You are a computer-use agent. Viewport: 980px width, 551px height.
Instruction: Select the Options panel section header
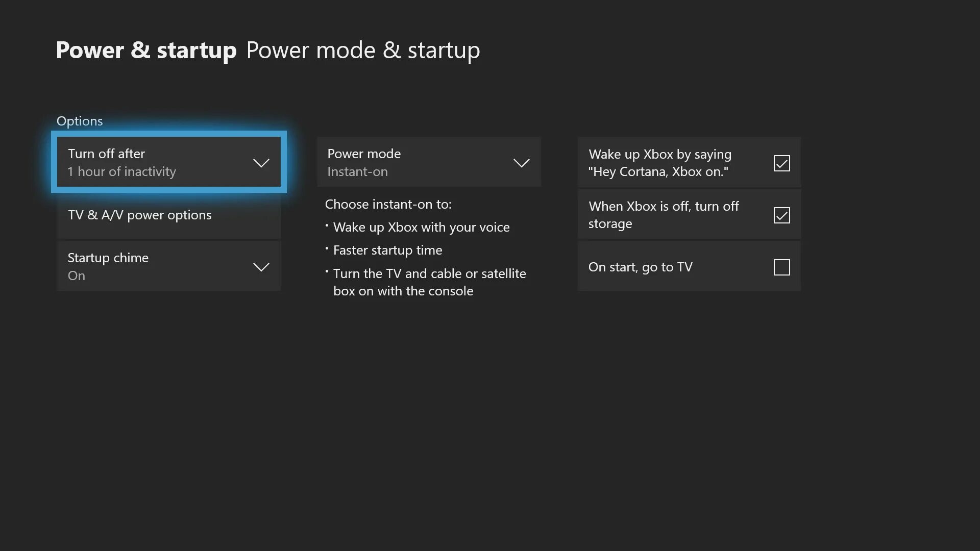click(x=80, y=120)
